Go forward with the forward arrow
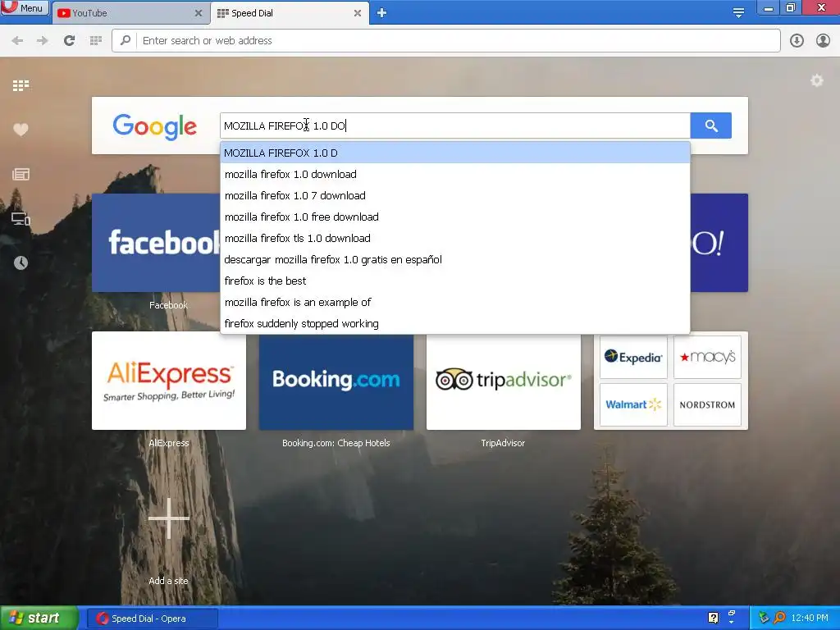Image resolution: width=840 pixels, height=630 pixels. tap(43, 41)
